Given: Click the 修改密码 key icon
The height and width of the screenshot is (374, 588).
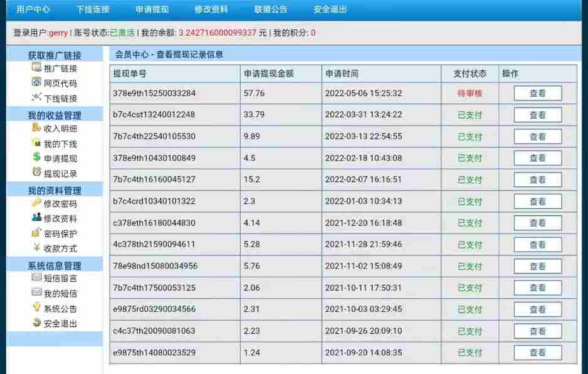Looking at the screenshot, I should tap(36, 203).
